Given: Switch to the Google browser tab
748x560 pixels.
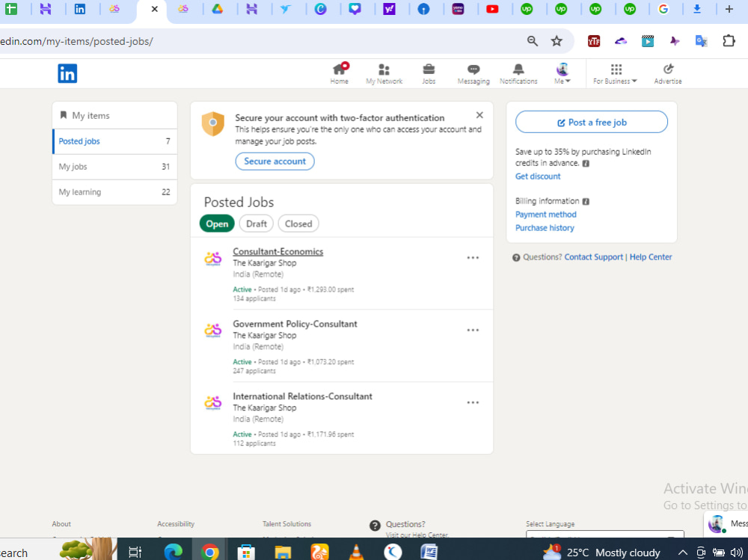Looking at the screenshot, I should (663, 9).
